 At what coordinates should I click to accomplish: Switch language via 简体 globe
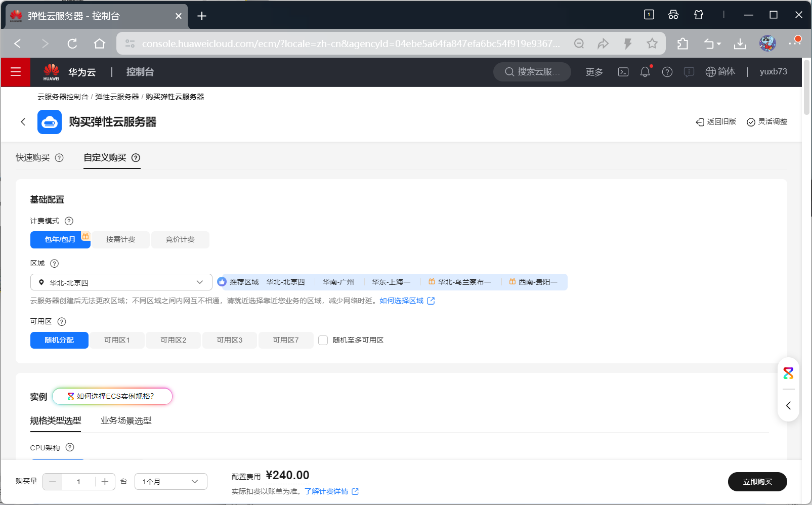(720, 72)
